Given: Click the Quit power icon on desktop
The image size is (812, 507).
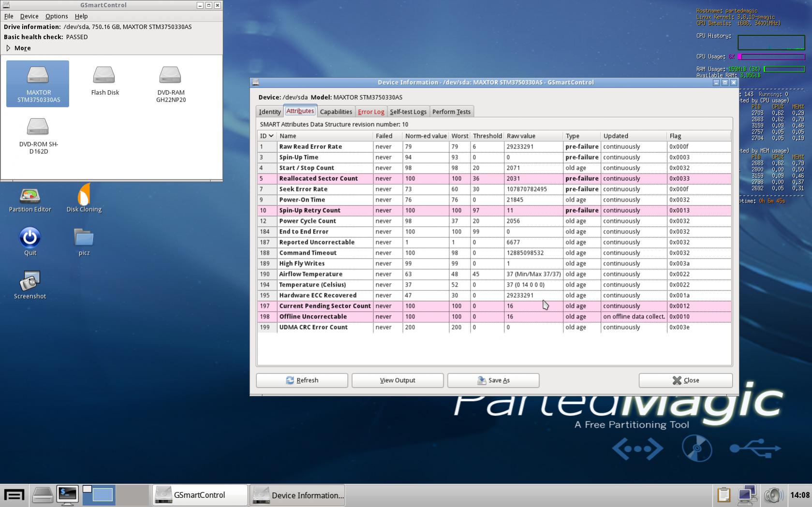Looking at the screenshot, I should [x=30, y=242].
